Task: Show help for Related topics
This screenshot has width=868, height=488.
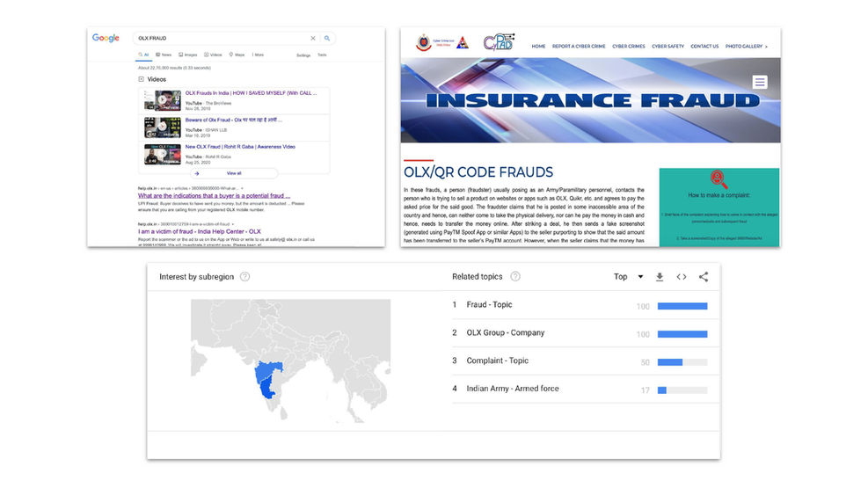Action: pos(514,277)
